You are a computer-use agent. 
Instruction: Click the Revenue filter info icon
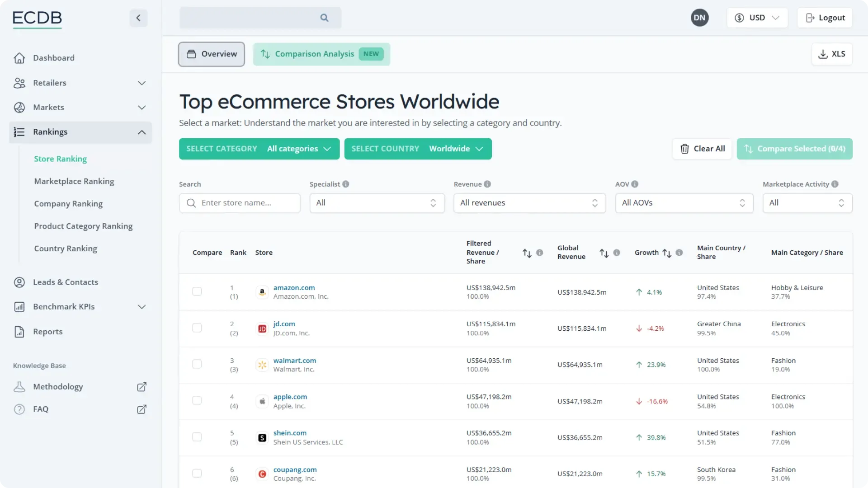[x=487, y=184]
